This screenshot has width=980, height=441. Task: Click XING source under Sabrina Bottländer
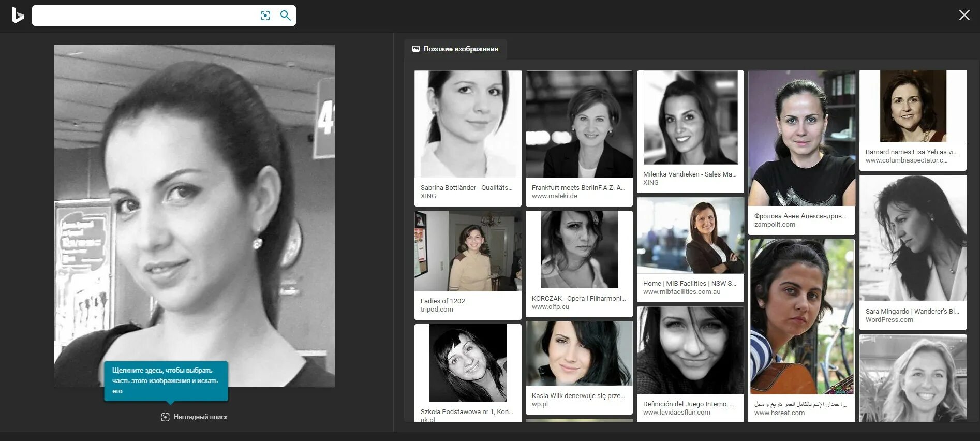(428, 196)
